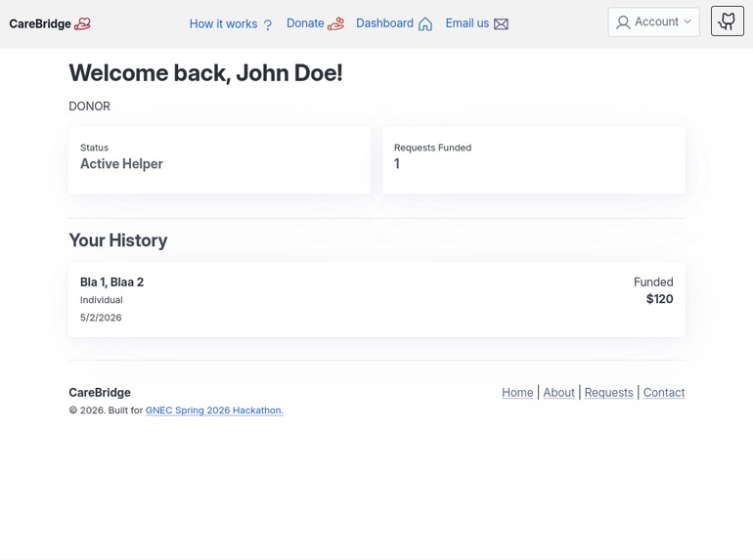Click the Funded status label

[653, 282]
